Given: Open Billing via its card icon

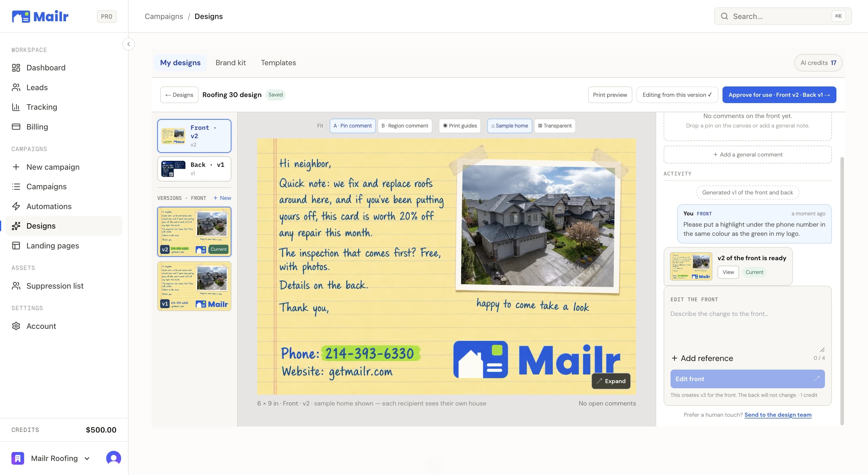Looking at the screenshot, I should click(x=16, y=127).
